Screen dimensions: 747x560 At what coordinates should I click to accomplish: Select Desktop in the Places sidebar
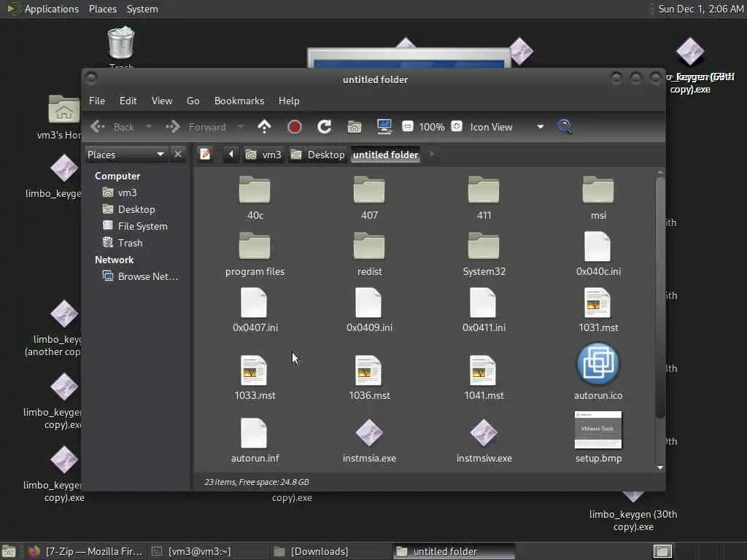pyautogui.click(x=128, y=209)
